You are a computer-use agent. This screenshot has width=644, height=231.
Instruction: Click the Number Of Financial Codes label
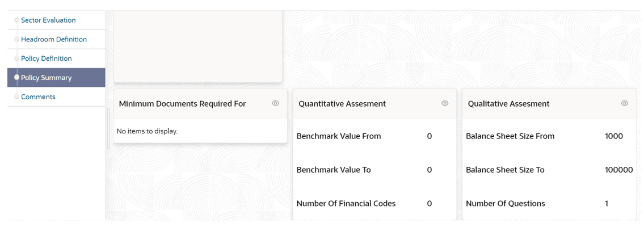346,204
